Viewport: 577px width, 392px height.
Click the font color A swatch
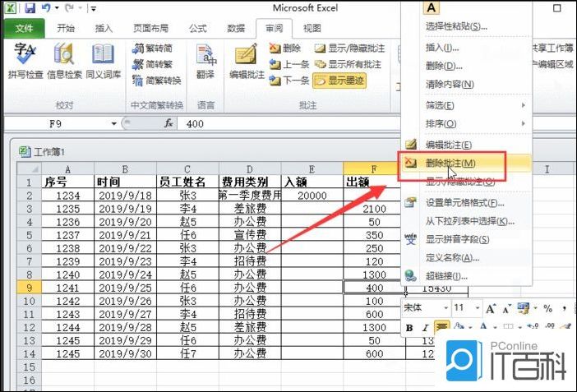tap(483, 326)
